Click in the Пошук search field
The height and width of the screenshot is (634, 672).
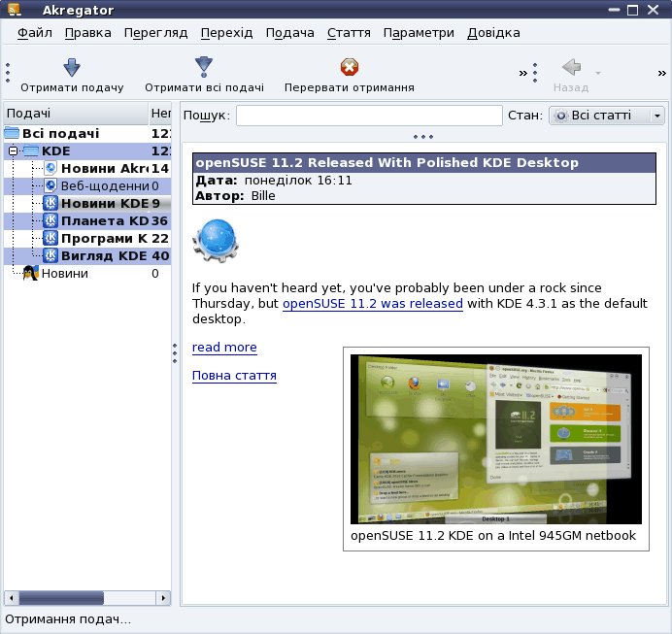click(369, 116)
